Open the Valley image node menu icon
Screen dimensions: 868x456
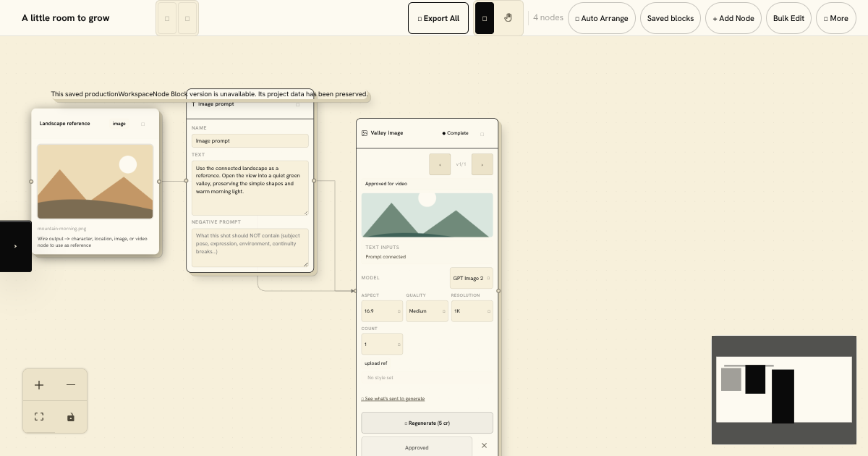pos(482,134)
